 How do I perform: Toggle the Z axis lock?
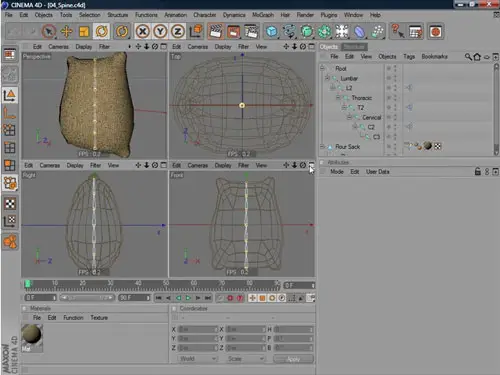(178, 31)
